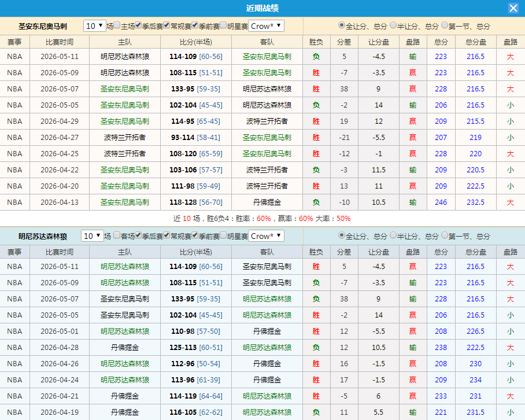The width and height of the screenshot is (525, 420).
Task: Open the 111-98 score link
Action: coord(183,186)
